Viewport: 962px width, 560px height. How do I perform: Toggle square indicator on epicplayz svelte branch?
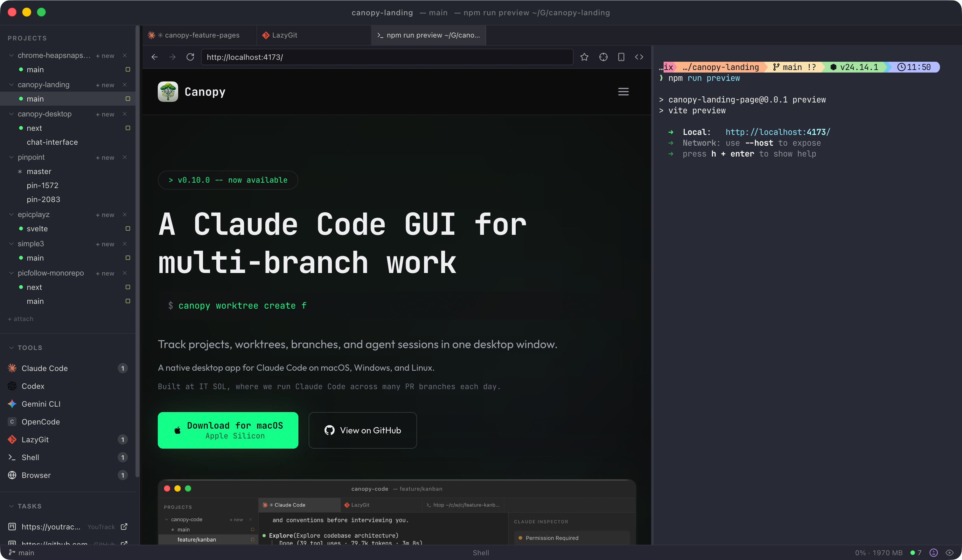pyautogui.click(x=128, y=228)
